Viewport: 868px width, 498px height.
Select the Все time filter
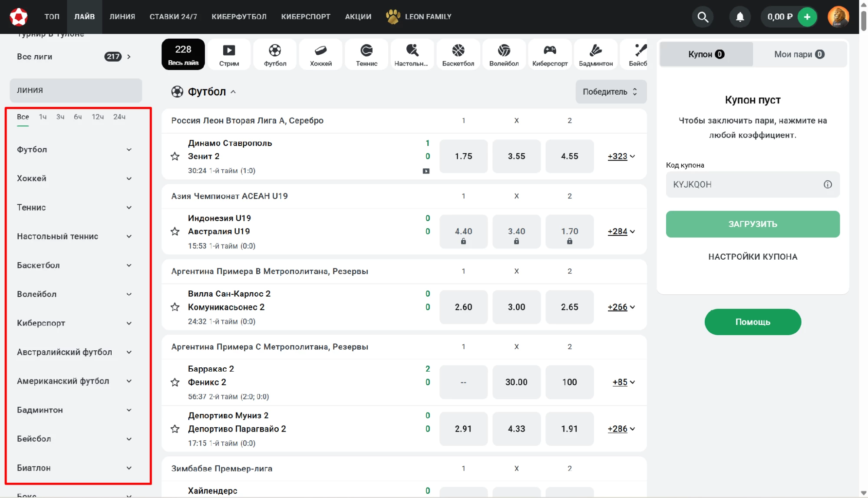tap(23, 117)
